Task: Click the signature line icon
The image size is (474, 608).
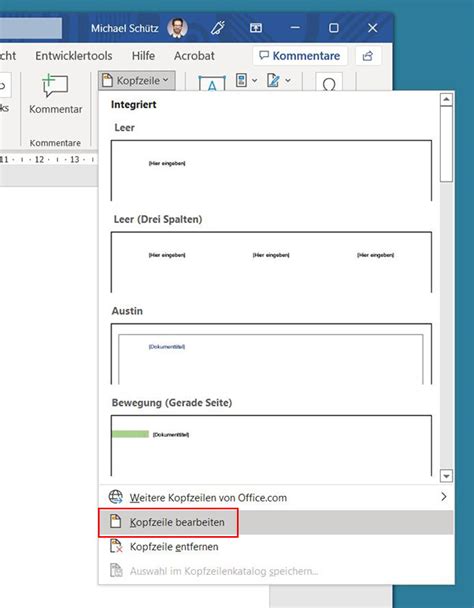Action: tap(273, 81)
